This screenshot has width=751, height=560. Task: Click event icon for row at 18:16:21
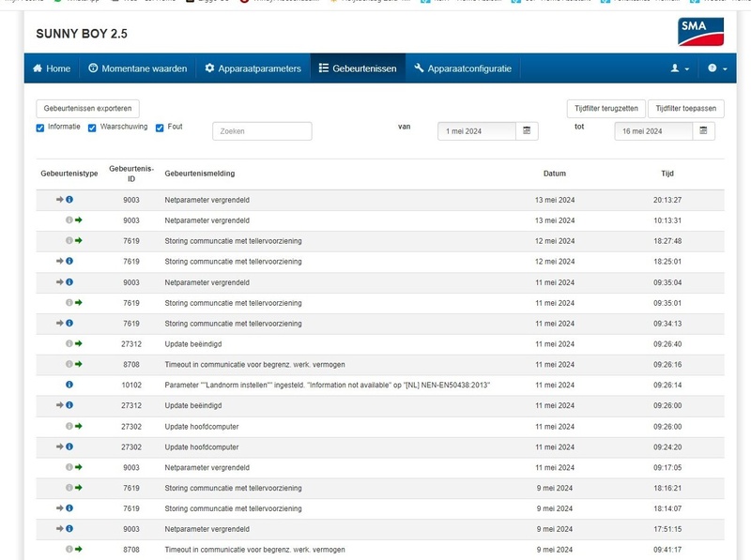point(74,488)
